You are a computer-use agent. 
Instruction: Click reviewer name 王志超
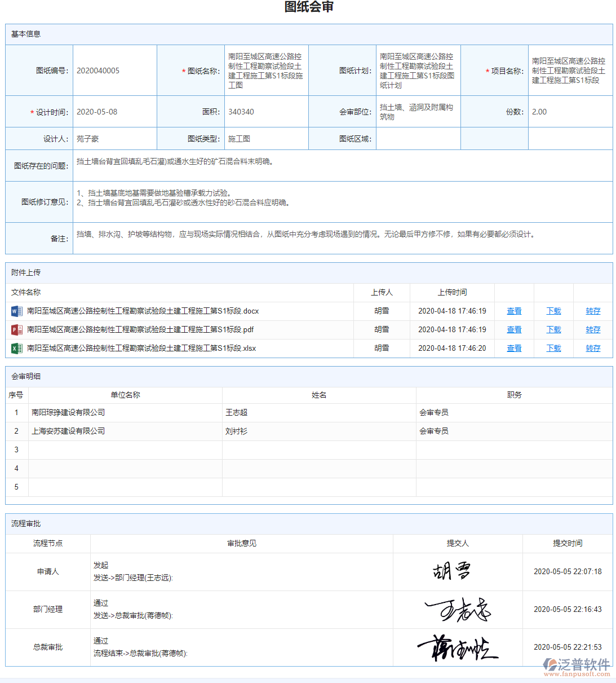236,412
